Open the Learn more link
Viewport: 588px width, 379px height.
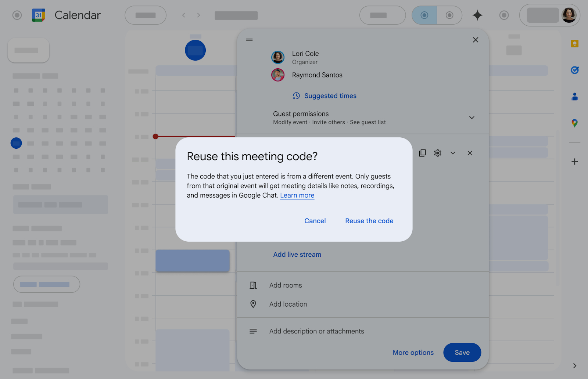point(297,195)
